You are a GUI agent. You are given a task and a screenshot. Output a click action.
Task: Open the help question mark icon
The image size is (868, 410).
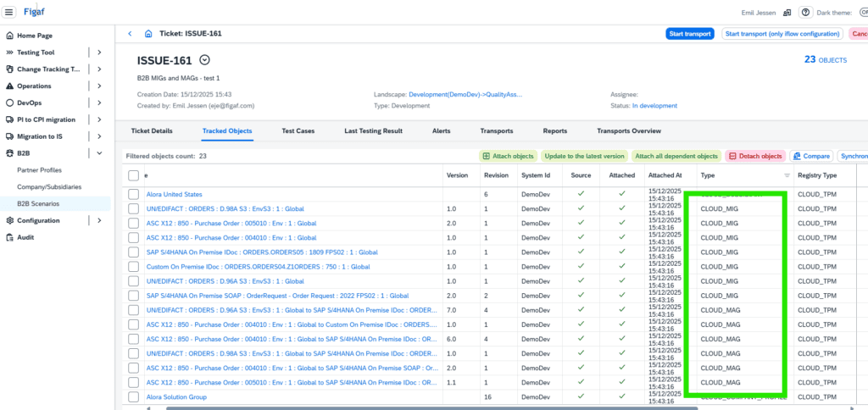[x=805, y=13]
